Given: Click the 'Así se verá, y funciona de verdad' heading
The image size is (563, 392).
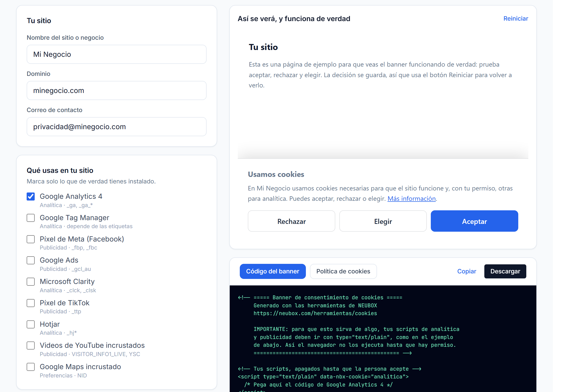Looking at the screenshot, I should point(294,19).
